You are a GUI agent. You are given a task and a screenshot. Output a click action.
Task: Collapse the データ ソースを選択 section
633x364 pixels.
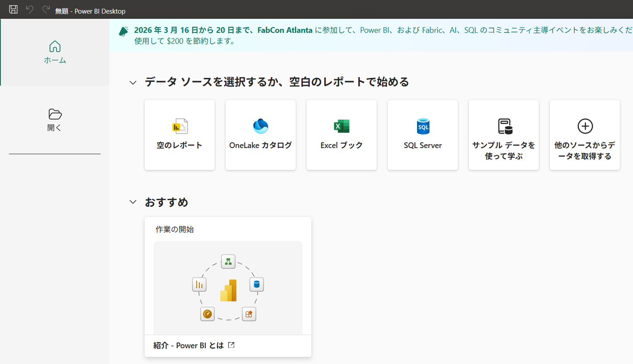133,83
